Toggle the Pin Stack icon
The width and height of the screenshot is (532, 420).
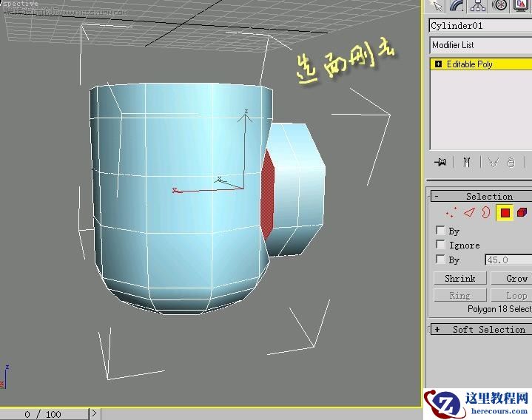440,163
